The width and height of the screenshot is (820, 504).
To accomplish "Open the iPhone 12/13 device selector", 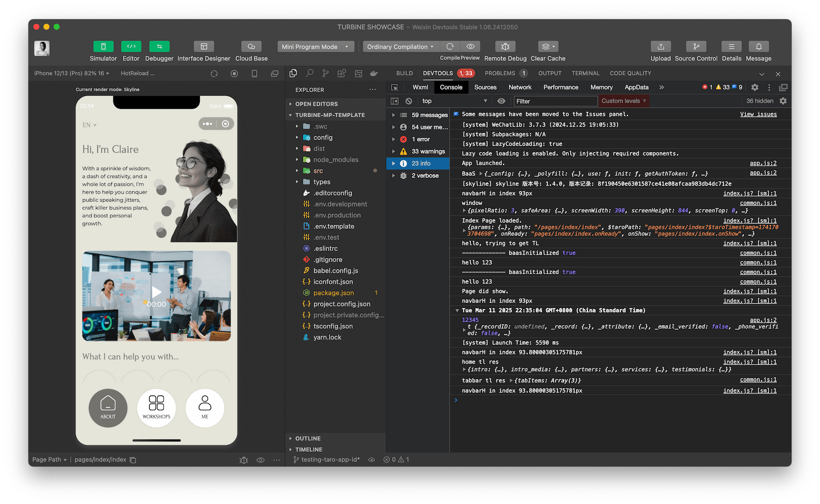I will [x=70, y=73].
